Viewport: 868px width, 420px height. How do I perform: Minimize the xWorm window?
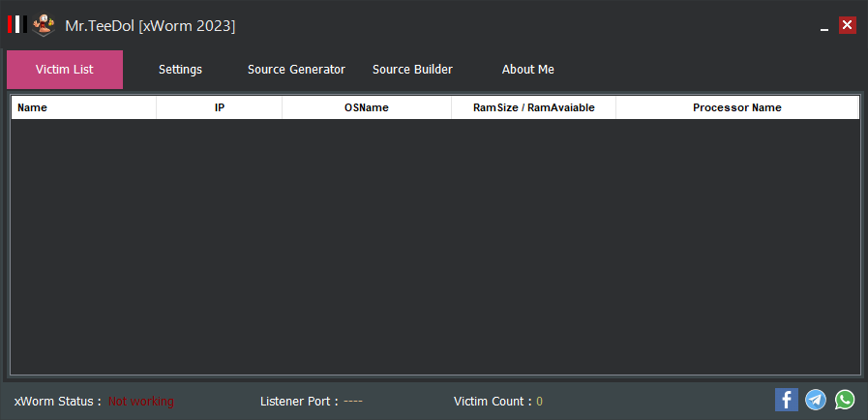(x=824, y=26)
